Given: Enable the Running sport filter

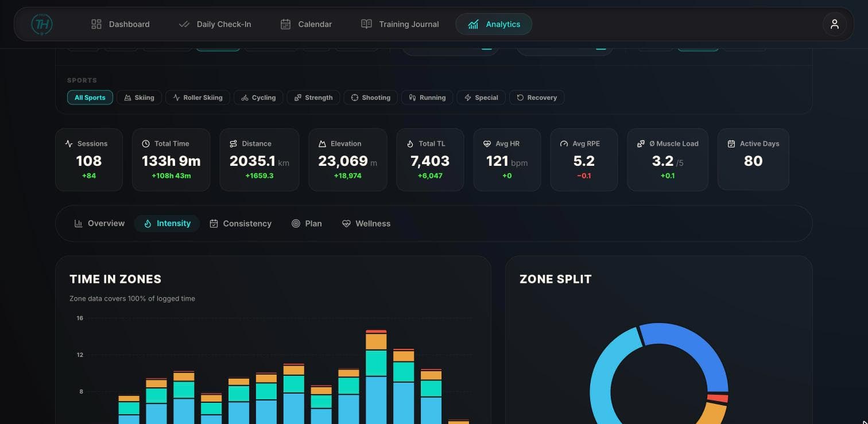Looking at the screenshot, I should point(427,98).
